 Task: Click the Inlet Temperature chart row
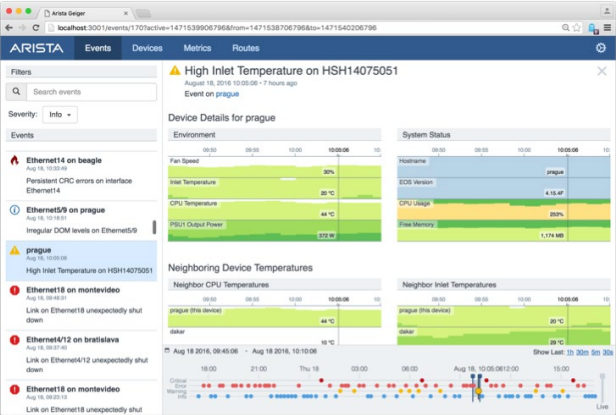pyautogui.click(x=275, y=188)
